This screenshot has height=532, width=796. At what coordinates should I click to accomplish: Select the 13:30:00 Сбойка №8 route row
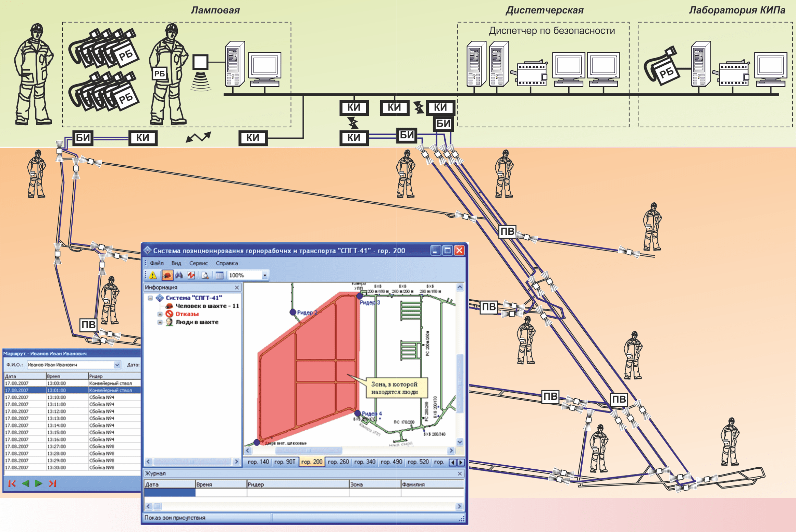[x=72, y=467]
